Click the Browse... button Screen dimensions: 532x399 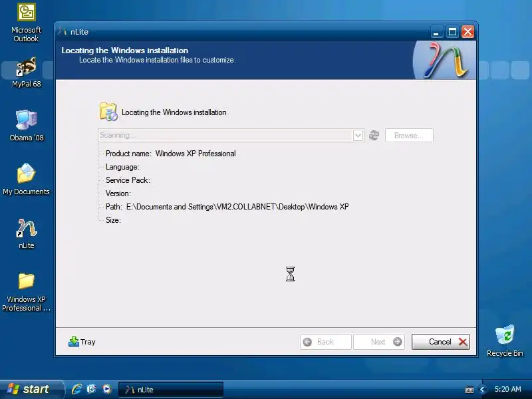(409, 136)
